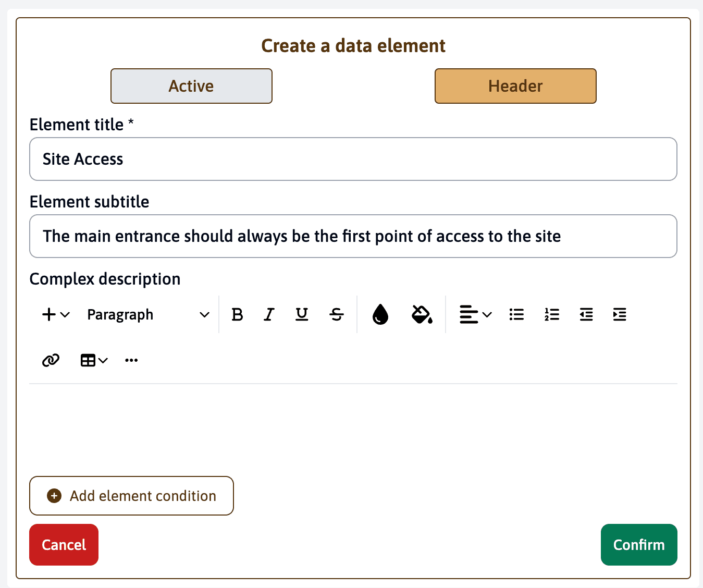Click the Add element condition button

point(131,496)
